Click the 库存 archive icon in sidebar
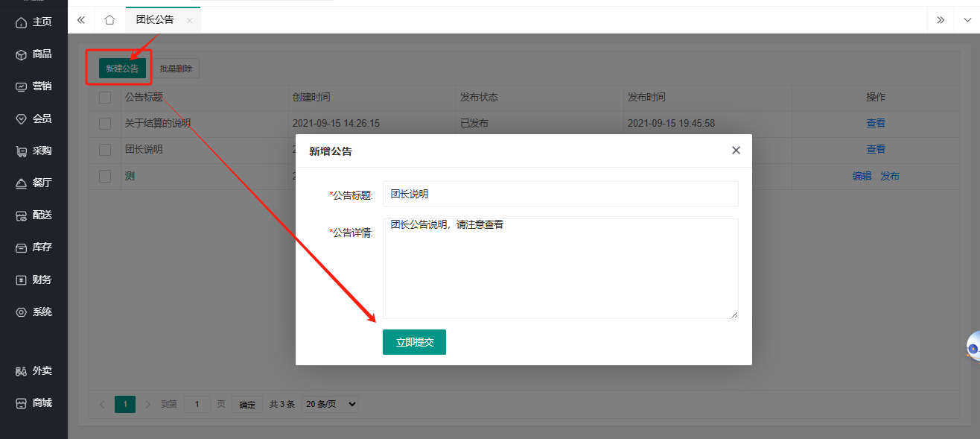The image size is (980, 439). pos(21,247)
